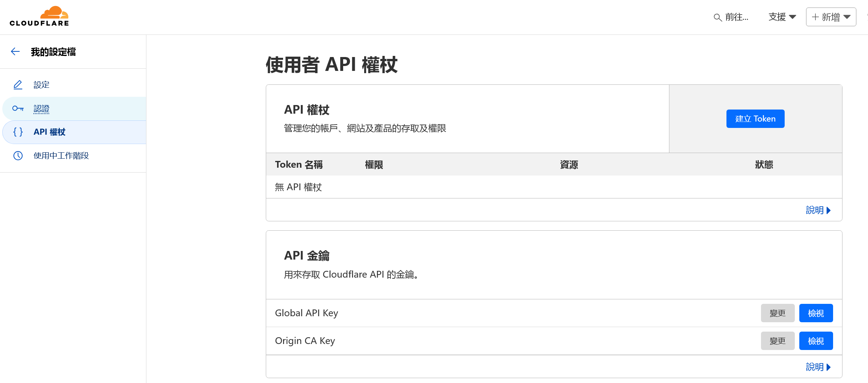
Task: Click the pencil icon for 設定
Action: pyautogui.click(x=18, y=85)
